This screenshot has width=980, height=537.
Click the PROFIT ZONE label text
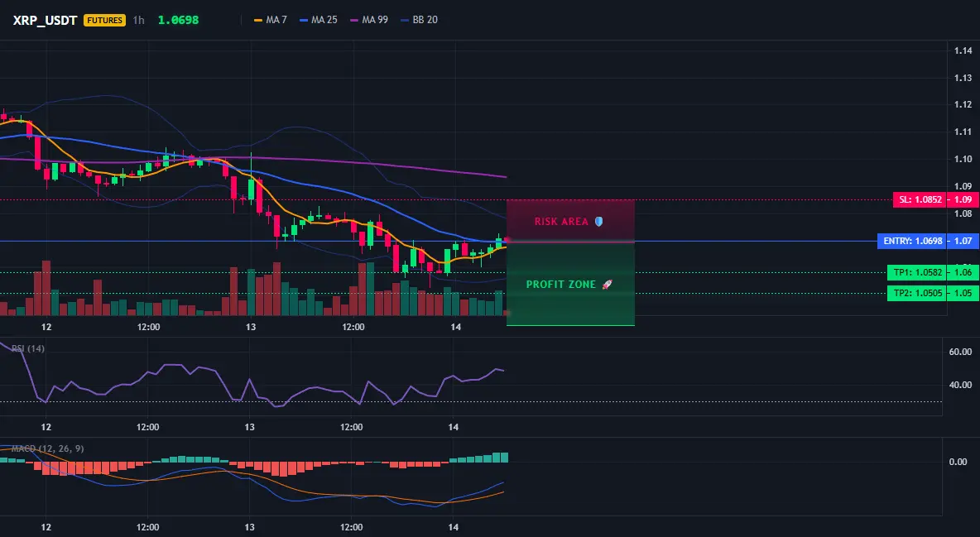pyautogui.click(x=560, y=285)
